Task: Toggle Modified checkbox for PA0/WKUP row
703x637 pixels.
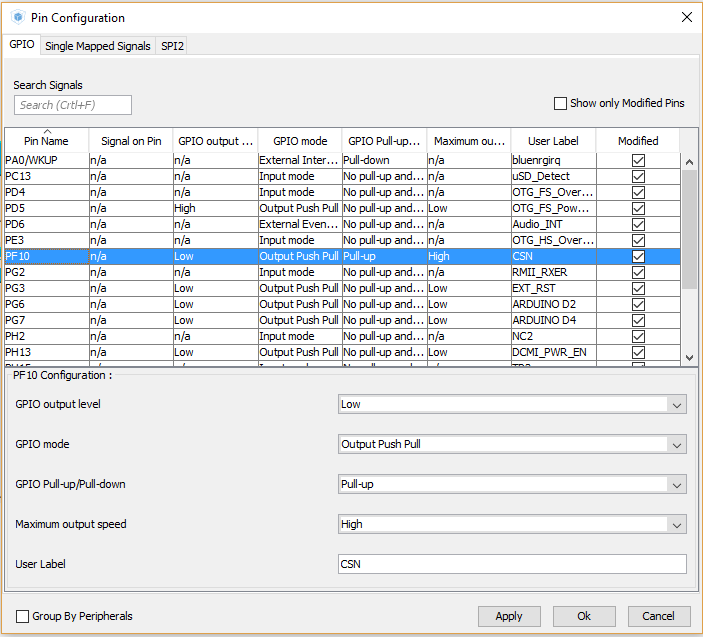Action: pos(638,160)
